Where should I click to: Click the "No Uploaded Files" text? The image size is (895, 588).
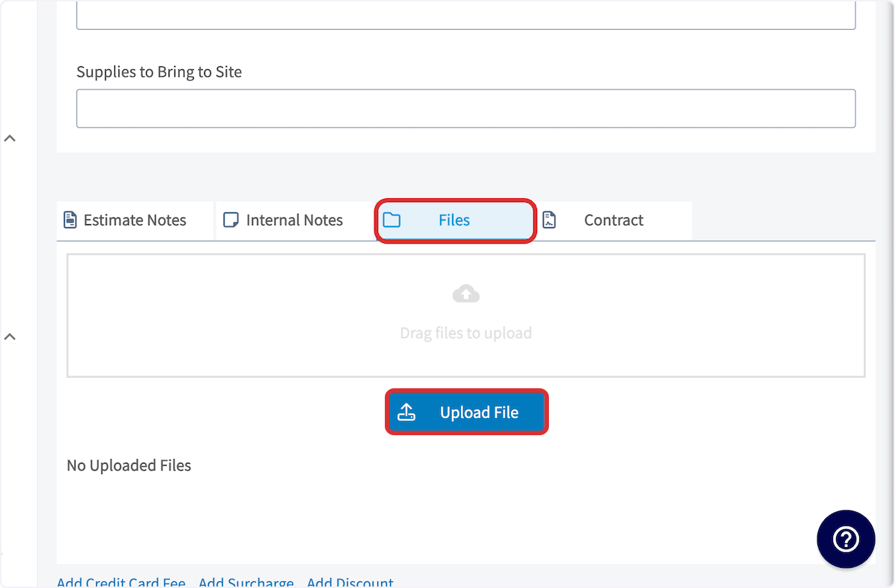(x=129, y=465)
